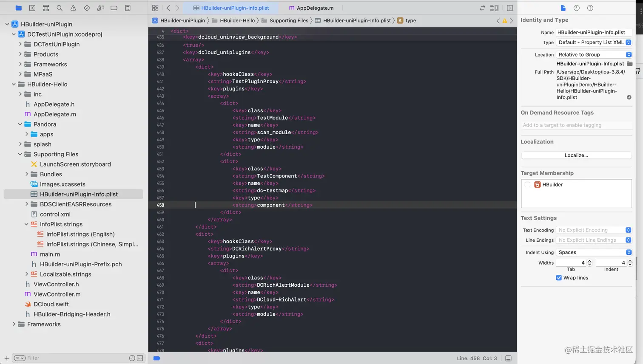Expand the Bundles folder
The image size is (643, 364).
pyautogui.click(x=26, y=174)
